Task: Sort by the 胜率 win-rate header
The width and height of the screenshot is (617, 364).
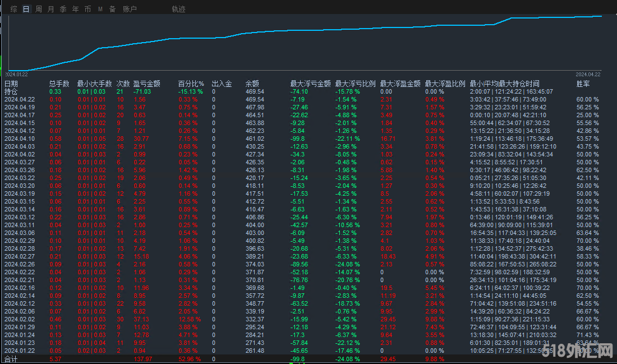Action: pyautogui.click(x=583, y=84)
